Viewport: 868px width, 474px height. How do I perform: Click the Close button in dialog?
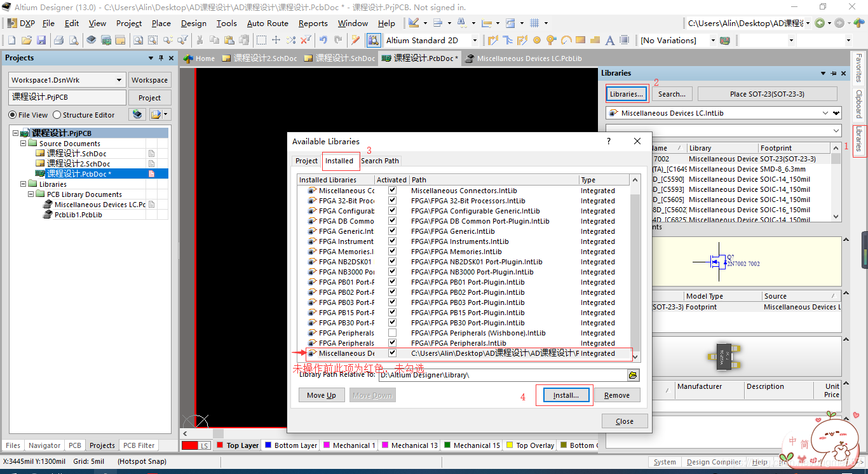pyautogui.click(x=625, y=421)
